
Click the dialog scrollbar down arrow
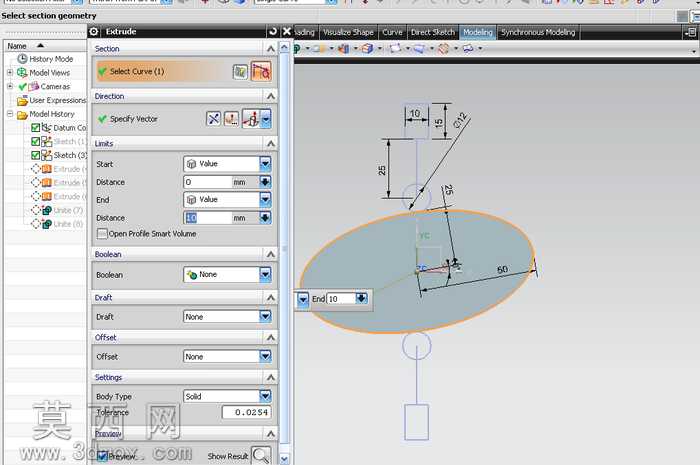coord(284,458)
